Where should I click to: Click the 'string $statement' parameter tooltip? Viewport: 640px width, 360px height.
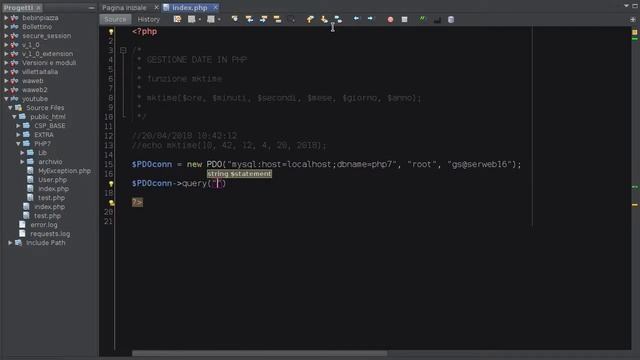(x=239, y=174)
